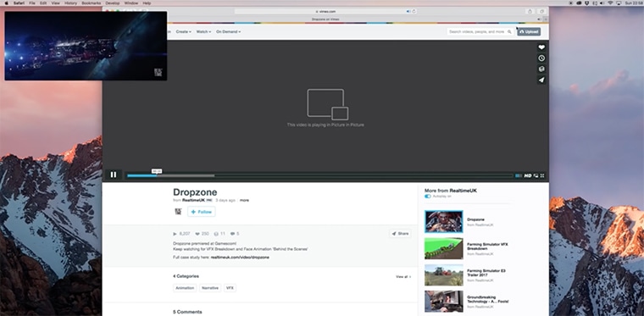
Task: Open the Bookmarks menu
Action: [x=92, y=3]
